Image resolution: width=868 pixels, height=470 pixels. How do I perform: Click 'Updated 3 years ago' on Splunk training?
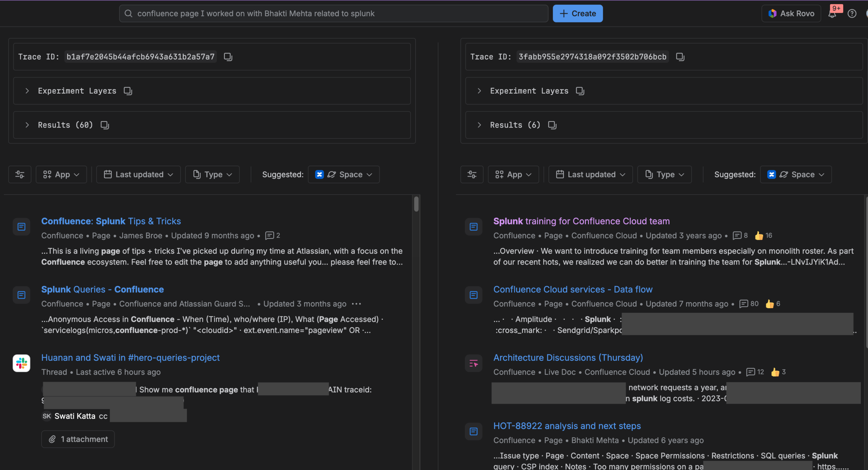coord(684,235)
